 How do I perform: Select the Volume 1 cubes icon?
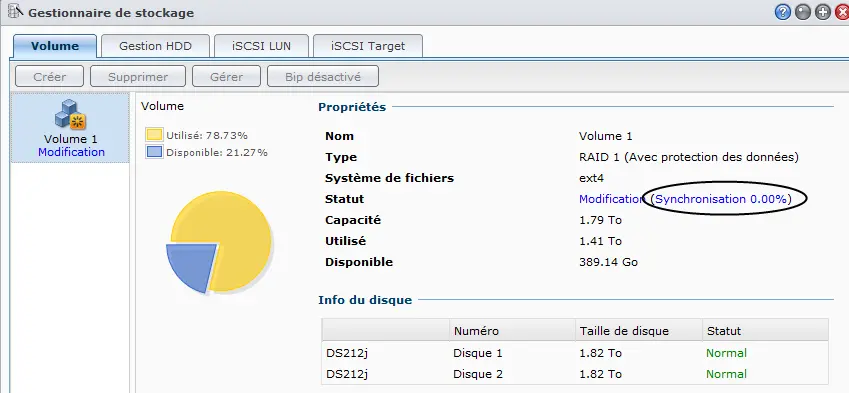coord(70,114)
